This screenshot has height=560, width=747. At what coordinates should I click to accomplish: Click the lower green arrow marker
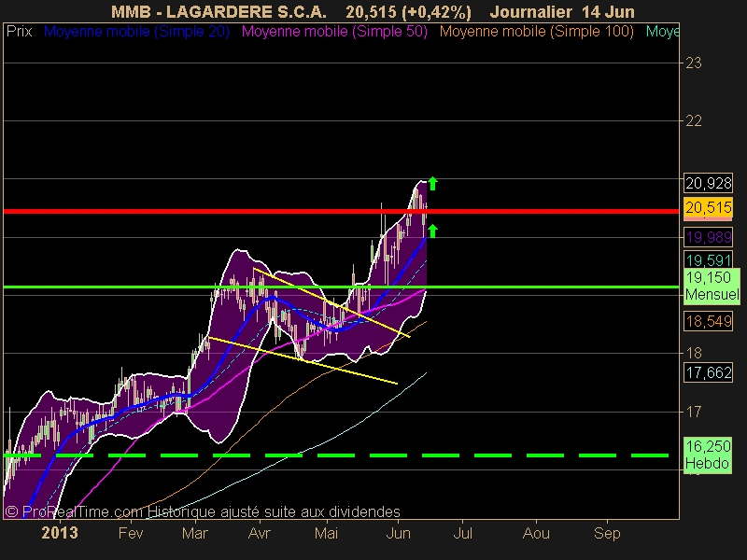coord(432,231)
